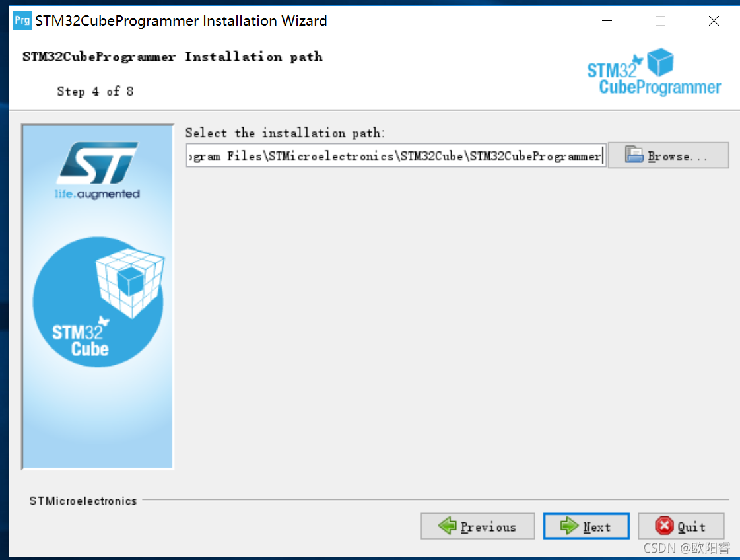Click the 'Select the installation path' label

point(285,133)
